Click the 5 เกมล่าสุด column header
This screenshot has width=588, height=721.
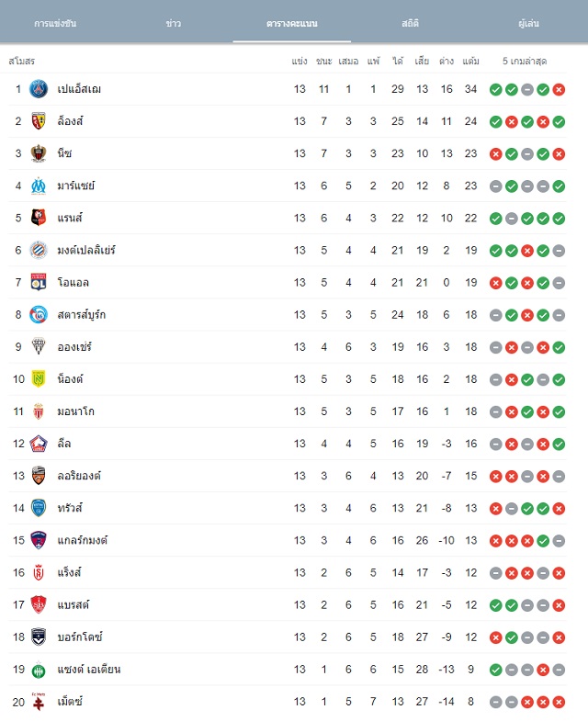coord(525,62)
